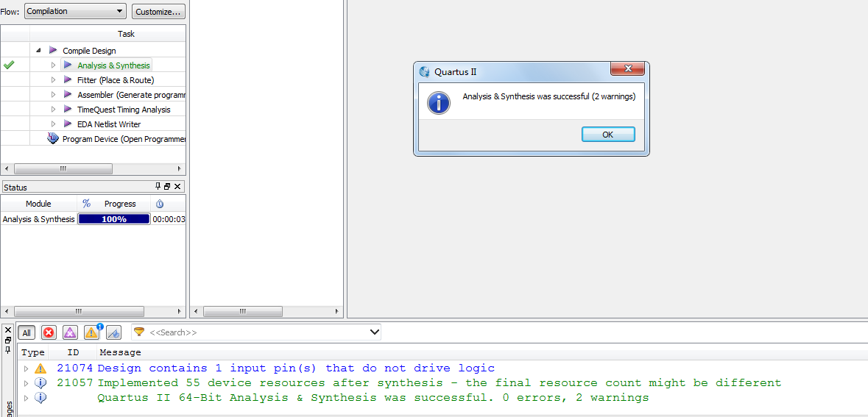Click the info icon on message 21057
This screenshot has width=868, height=417.
[x=40, y=382]
